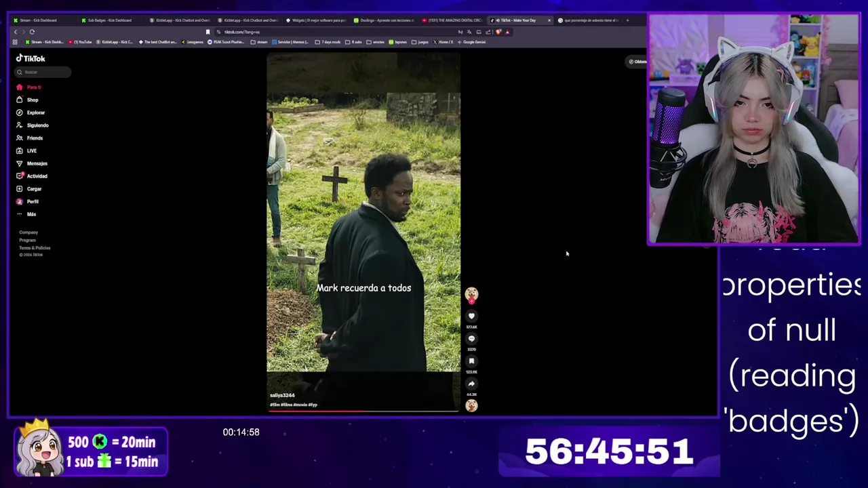Viewport: 868px width, 488px height.
Task: Expand the Más options menu
Action: [x=26, y=214]
